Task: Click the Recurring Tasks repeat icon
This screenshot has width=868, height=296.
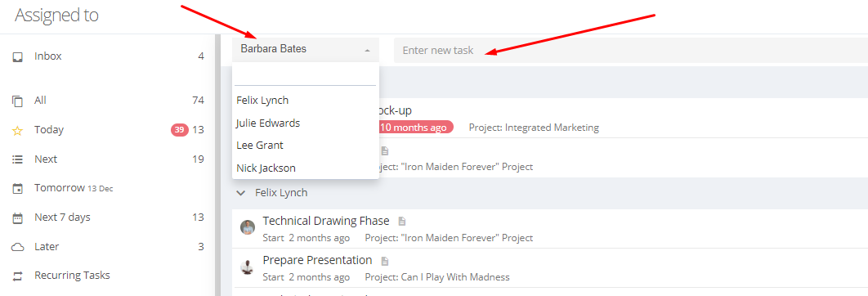Action: 18,276
